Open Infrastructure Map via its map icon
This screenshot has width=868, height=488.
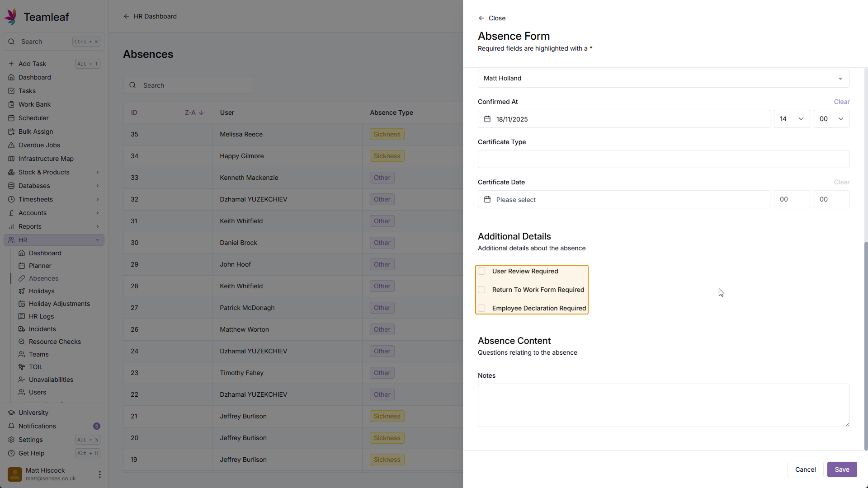pos(11,159)
